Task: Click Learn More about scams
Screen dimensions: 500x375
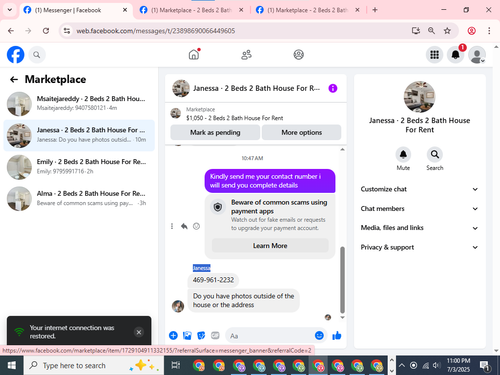Action: [270, 246]
